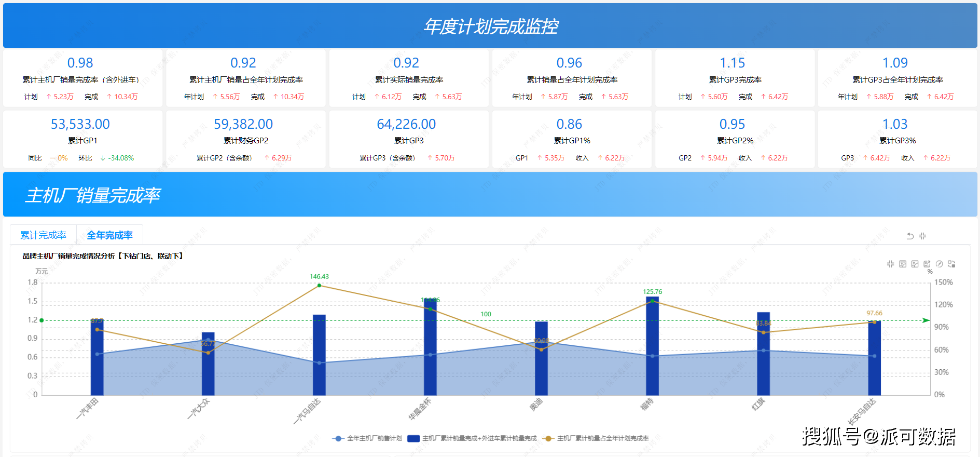Click the 长安马自达 x-axis label
The height and width of the screenshot is (457, 980).
(x=861, y=411)
